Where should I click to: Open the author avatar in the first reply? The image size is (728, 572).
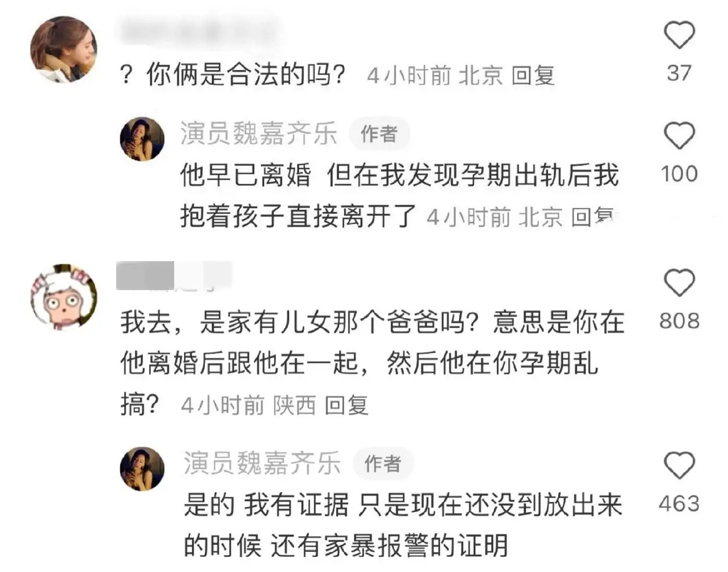pyautogui.click(x=142, y=139)
